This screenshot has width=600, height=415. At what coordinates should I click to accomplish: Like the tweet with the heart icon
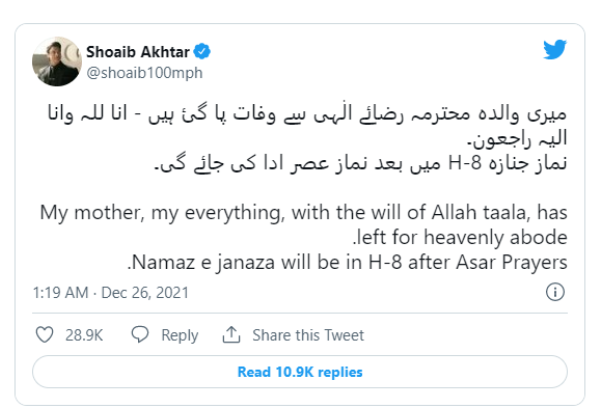[46, 334]
